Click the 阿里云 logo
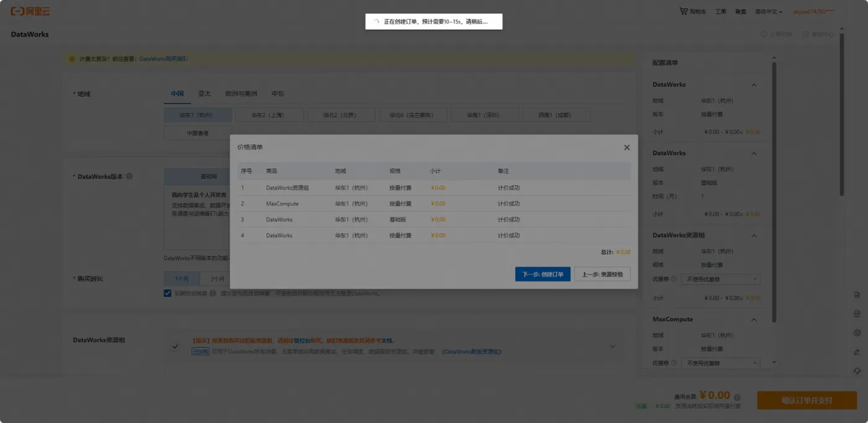This screenshot has width=868, height=423. [30, 11]
